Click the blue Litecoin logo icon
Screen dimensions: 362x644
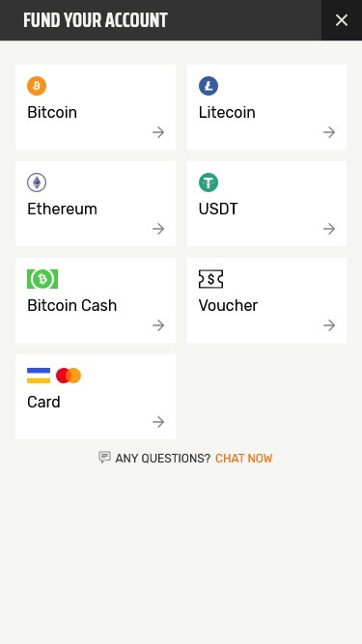[209, 86]
